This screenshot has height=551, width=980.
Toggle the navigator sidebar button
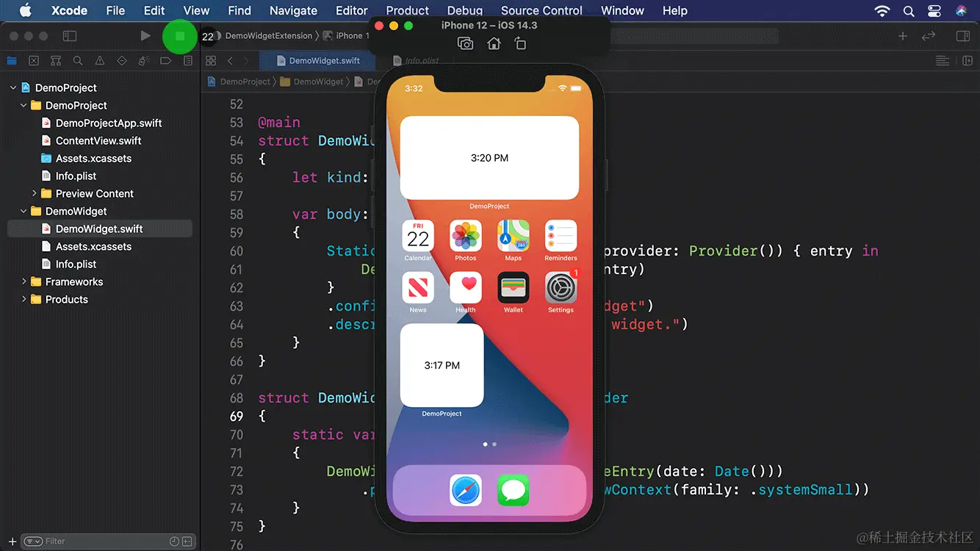coord(70,36)
